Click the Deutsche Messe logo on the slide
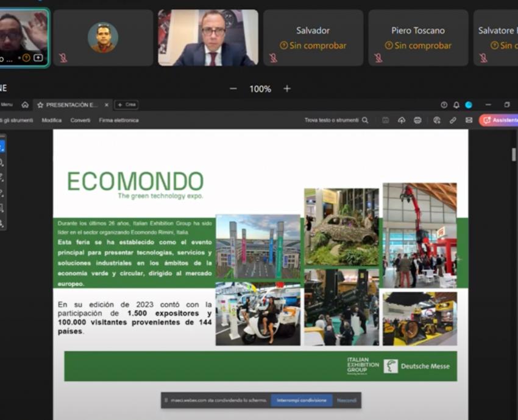Viewport: 518px width, 420px height. (x=417, y=366)
